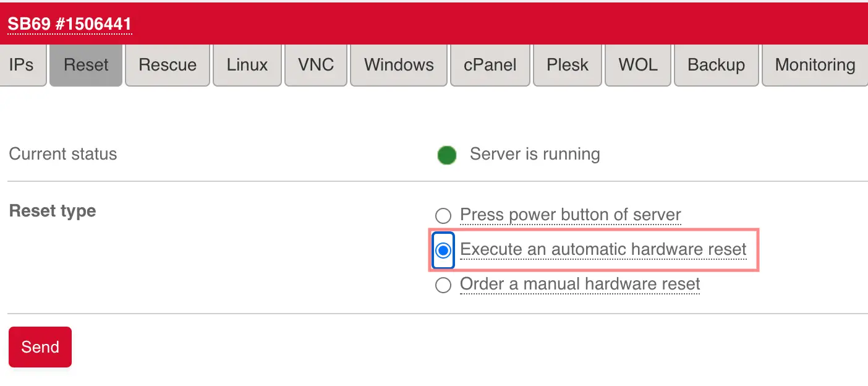Switch to the Plesk tab
The height and width of the screenshot is (386, 868).
[567, 64]
